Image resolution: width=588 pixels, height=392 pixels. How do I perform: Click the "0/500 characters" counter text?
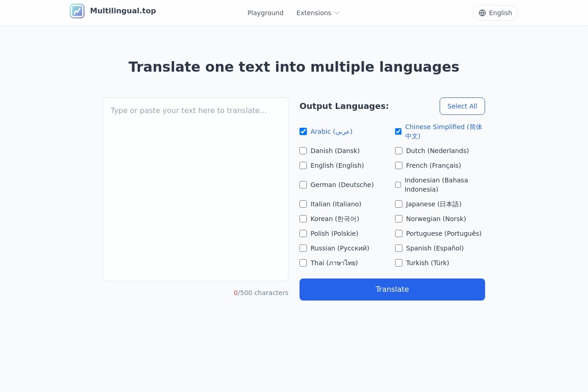click(261, 293)
